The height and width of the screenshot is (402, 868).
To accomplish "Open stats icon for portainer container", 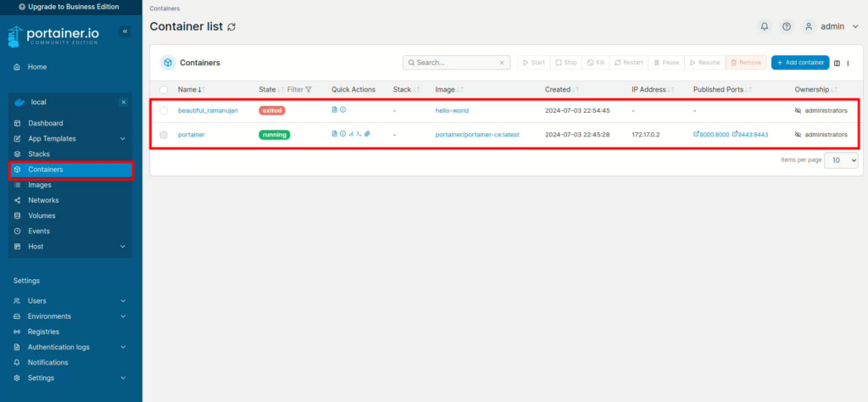I will [351, 134].
